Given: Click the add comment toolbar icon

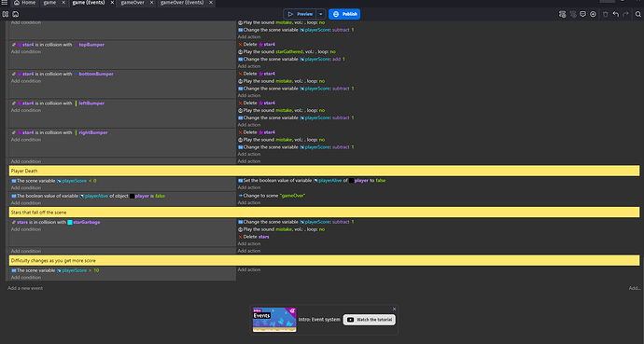Looking at the screenshot, I should point(582,14).
